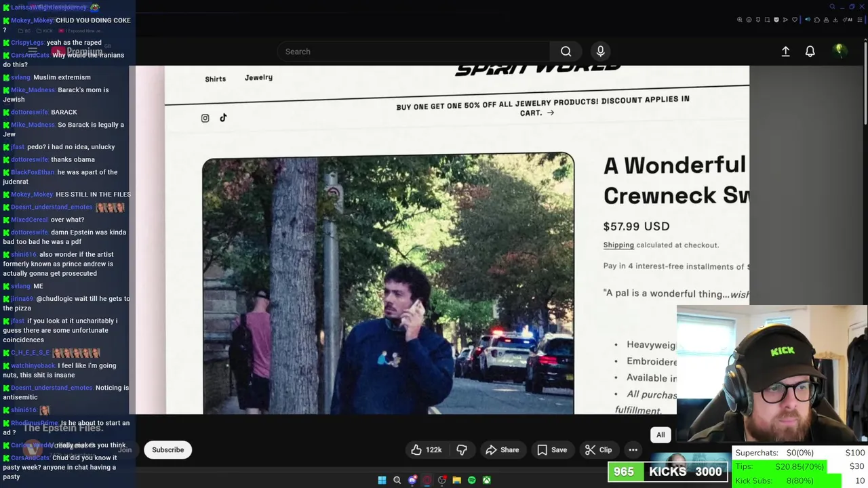Click the browser smiley face toolbar icon
Viewport: 868px width, 488px height.
point(749,20)
